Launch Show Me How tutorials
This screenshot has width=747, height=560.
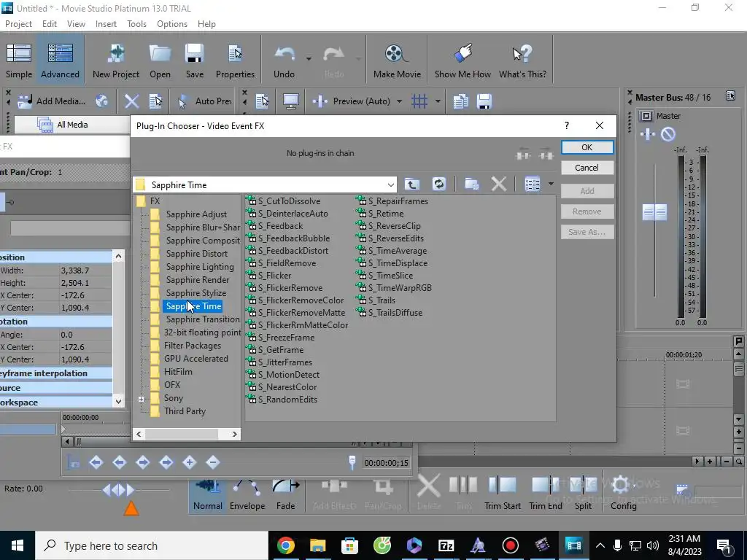(462, 61)
